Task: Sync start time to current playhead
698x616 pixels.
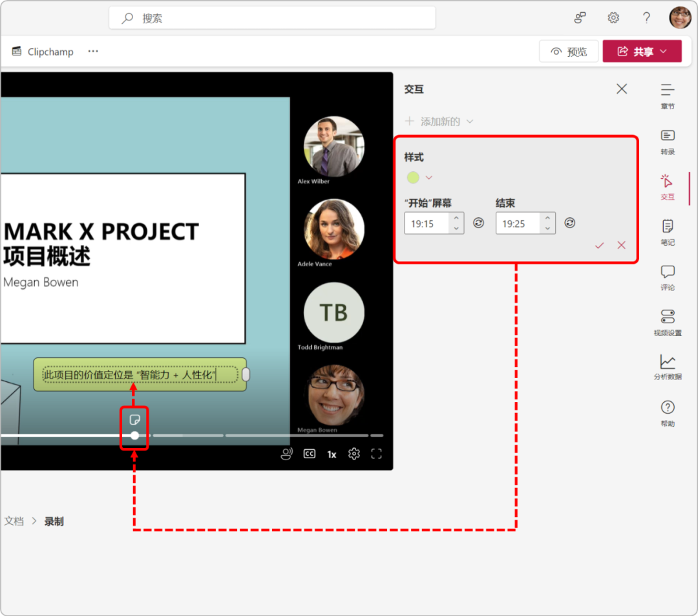Action: 478,223
